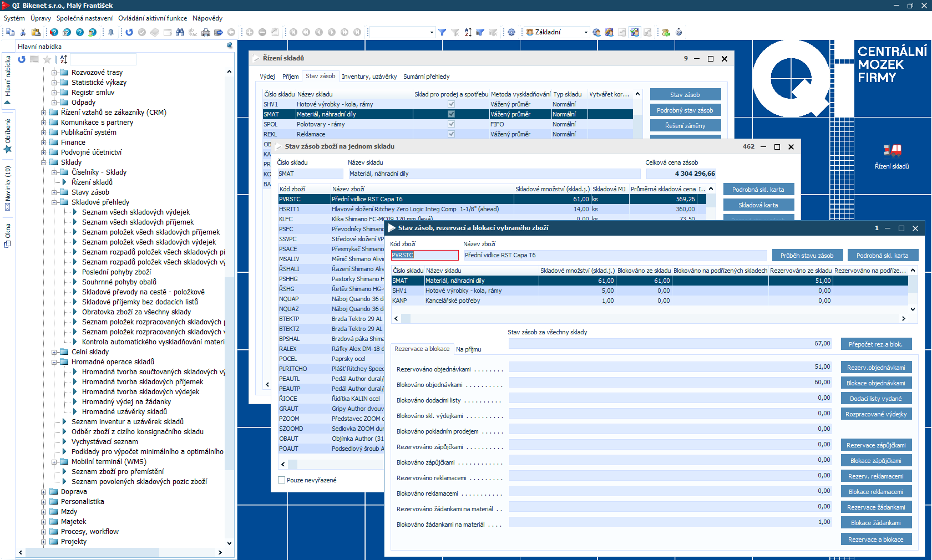Switch to the Inventury, uzávěrky tab
This screenshot has height=560, width=932.
(x=369, y=77)
